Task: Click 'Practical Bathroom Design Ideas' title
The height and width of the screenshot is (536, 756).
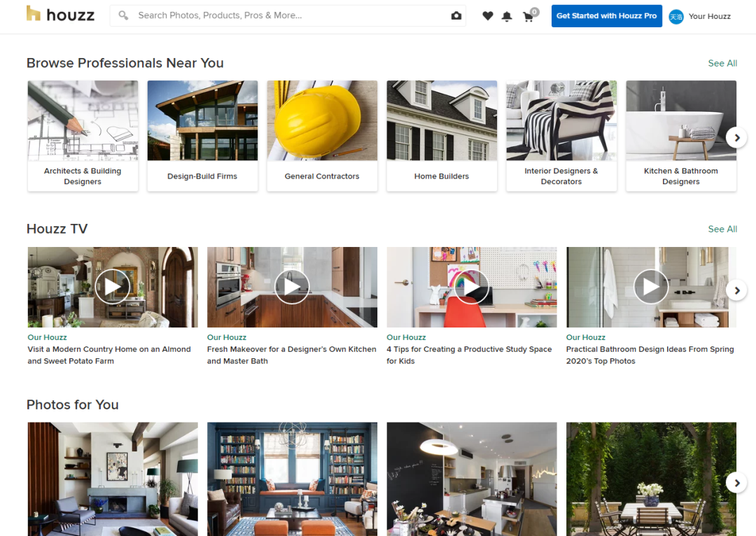Action: 650,355
